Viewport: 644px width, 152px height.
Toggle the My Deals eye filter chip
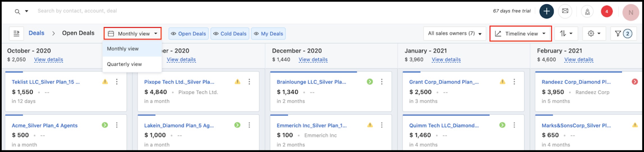click(x=268, y=34)
